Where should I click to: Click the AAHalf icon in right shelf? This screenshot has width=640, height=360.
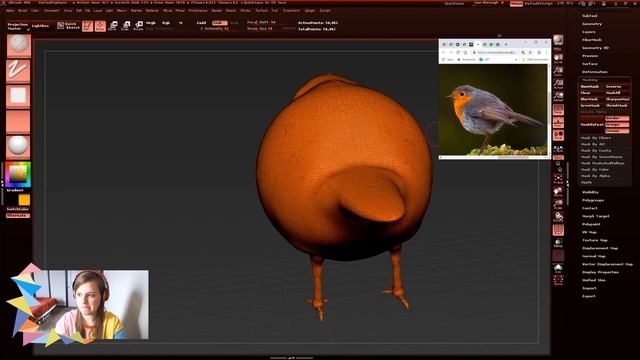tap(558, 97)
